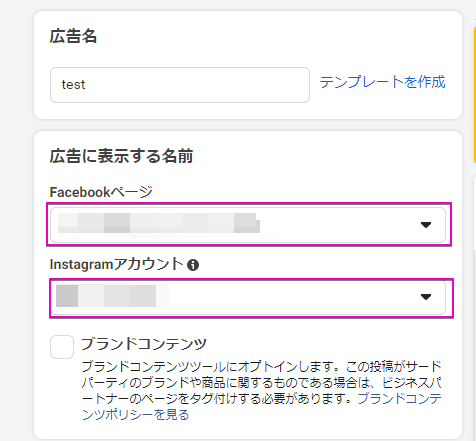Click the Facebookページ field label
The height and width of the screenshot is (441, 476).
101,192
